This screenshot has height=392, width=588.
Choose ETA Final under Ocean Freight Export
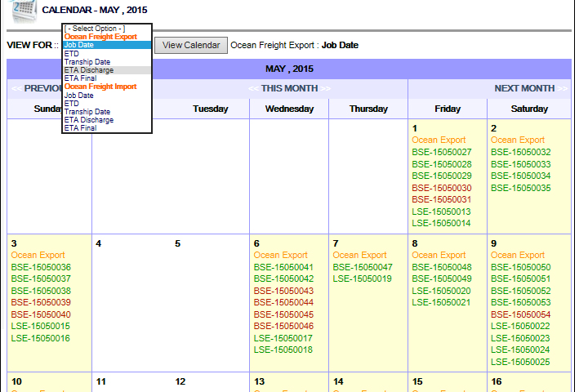107,78
